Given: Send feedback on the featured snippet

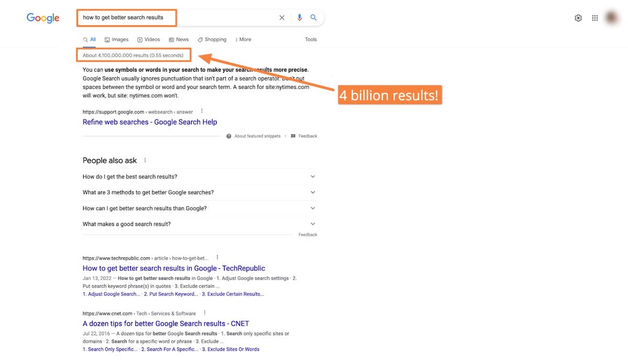Looking at the screenshot, I should coord(304,136).
